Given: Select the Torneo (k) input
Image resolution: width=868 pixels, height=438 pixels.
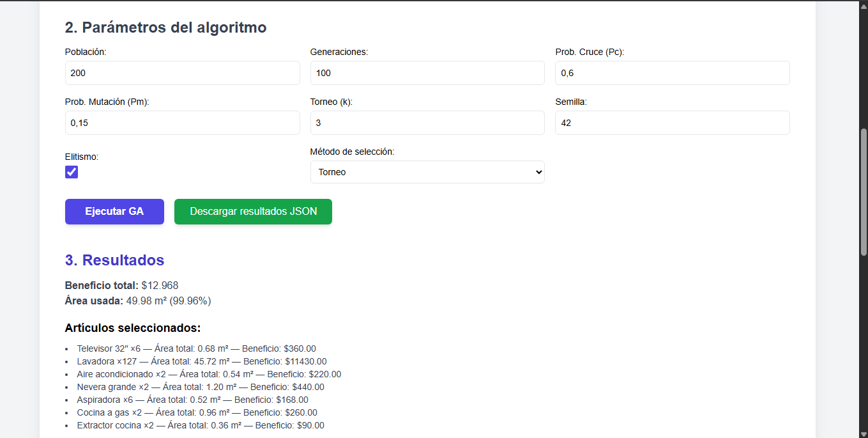Looking at the screenshot, I should click(x=427, y=123).
